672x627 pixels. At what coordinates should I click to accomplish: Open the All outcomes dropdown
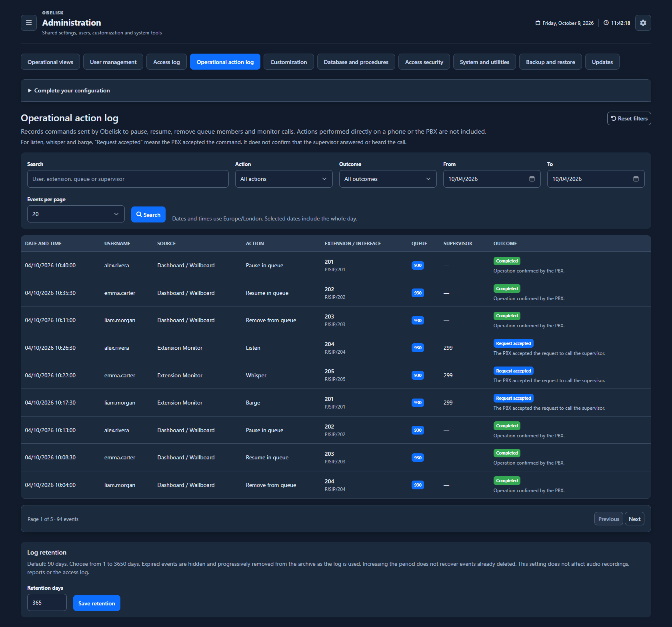(x=388, y=179)
